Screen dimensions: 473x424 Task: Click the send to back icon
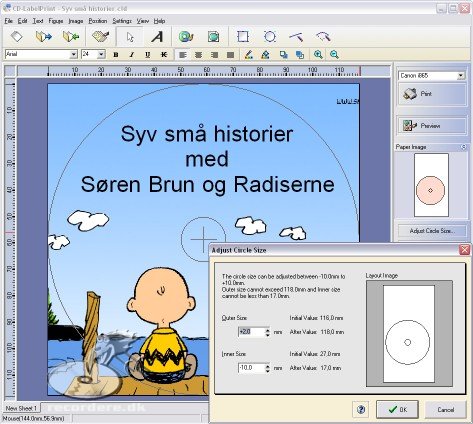pyautogui.click(x=300, y=55)
